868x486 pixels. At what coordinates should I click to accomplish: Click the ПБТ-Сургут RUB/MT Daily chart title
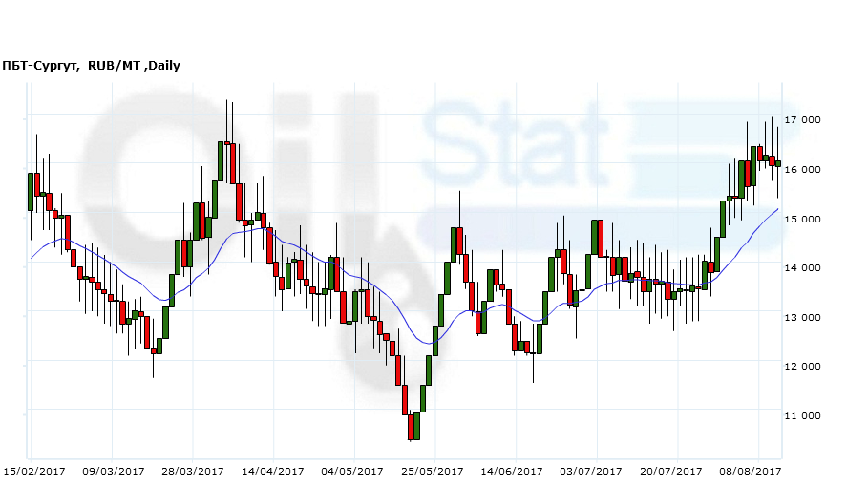point(92,66)
